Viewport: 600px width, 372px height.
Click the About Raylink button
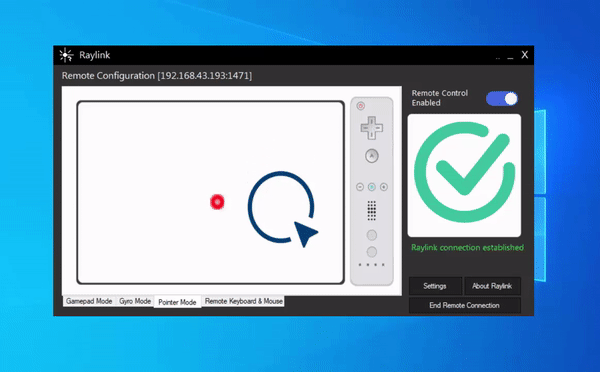click(492, 286)
